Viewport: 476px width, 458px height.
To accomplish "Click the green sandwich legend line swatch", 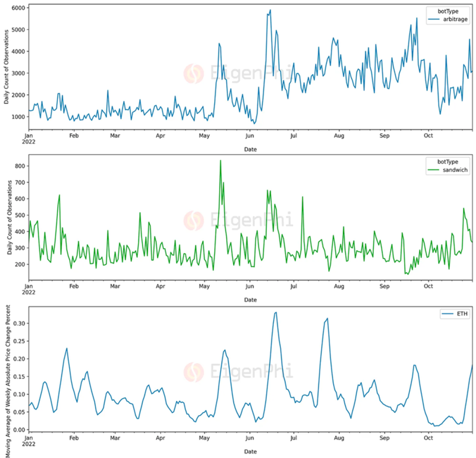I will (433, 170).
